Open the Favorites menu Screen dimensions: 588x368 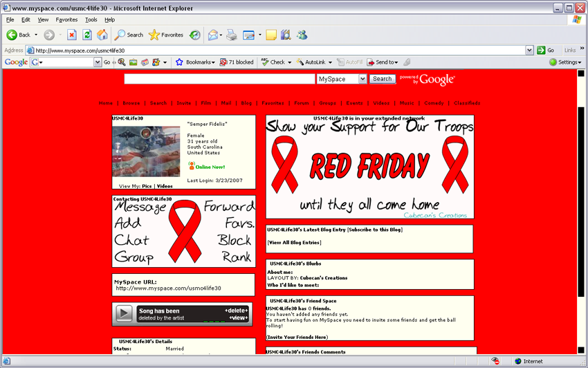point(66,19)
